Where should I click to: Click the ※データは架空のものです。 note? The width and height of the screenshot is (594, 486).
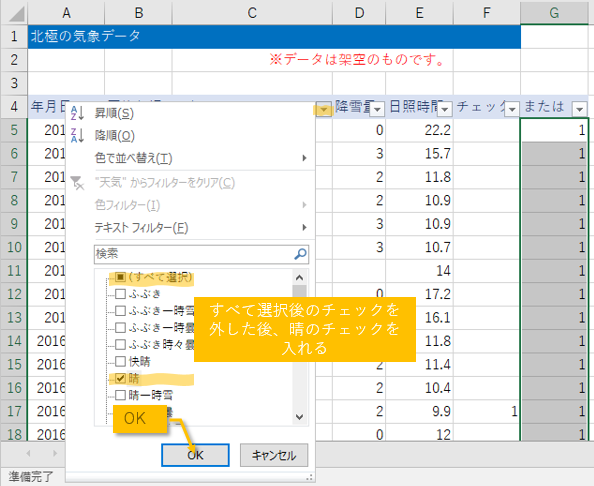pyautogui.click(x=357, y=59)
